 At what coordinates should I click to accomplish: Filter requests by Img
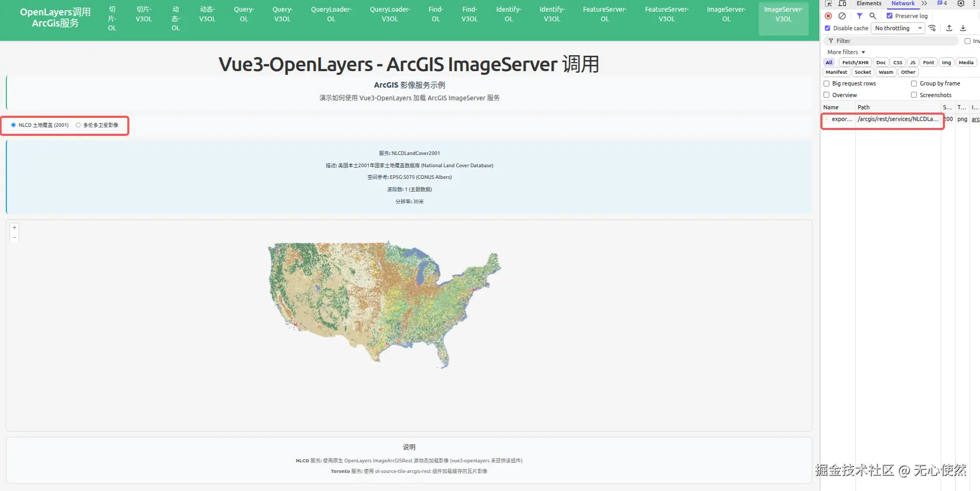pos(946,63)
